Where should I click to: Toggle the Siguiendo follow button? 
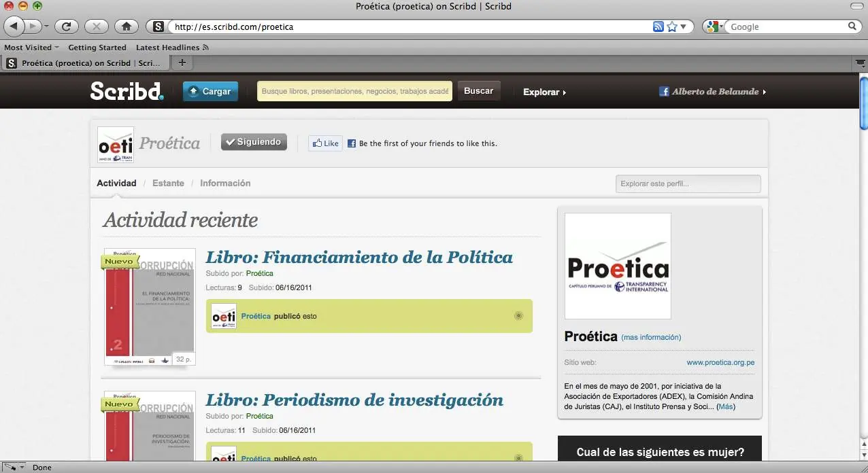(254, 141)
